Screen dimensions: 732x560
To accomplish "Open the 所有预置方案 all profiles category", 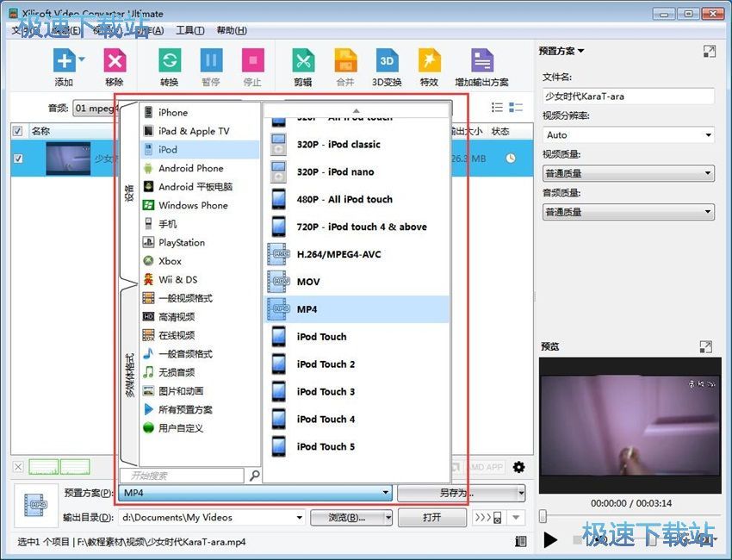I will [199, 409].
